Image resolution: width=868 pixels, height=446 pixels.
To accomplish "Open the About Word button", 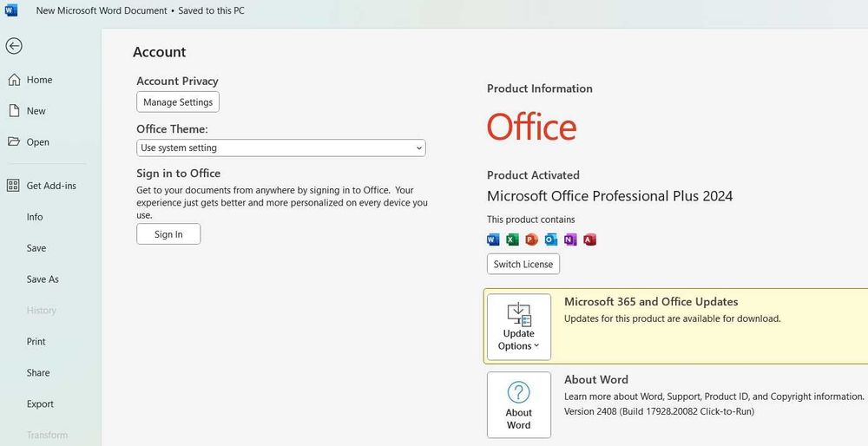I will (x=519, y=405).
